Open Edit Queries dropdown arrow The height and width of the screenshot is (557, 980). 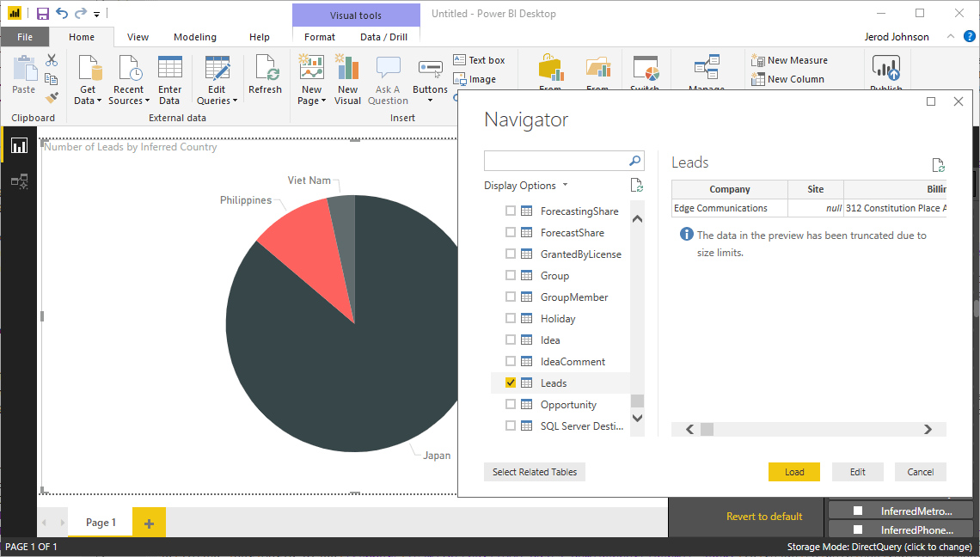(x=235, y=101)
